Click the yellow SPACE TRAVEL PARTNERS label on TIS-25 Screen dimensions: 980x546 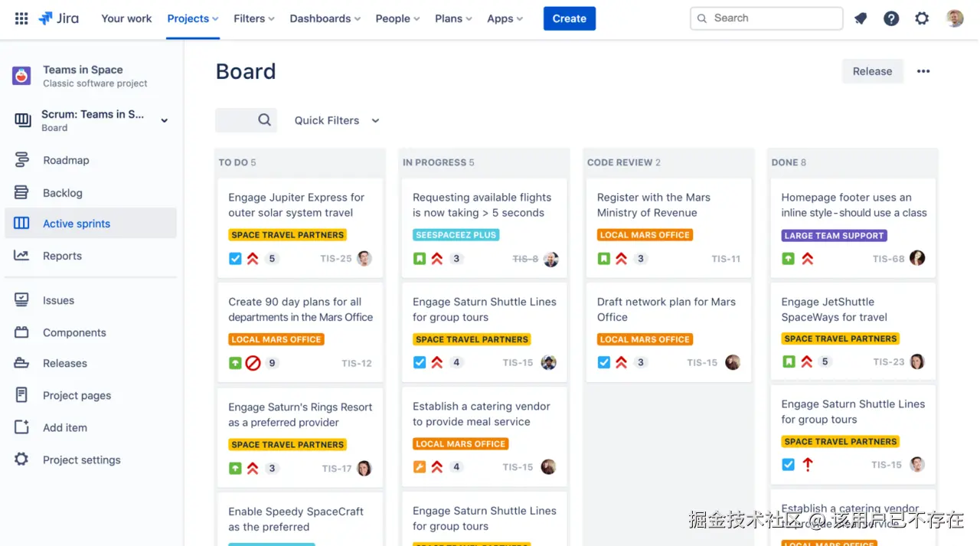click(x=288, y=235)
